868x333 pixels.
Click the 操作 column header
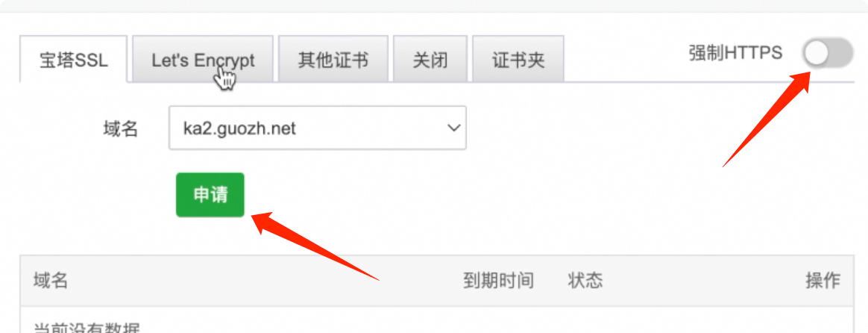pyautogui.click(x=823, y=281)
